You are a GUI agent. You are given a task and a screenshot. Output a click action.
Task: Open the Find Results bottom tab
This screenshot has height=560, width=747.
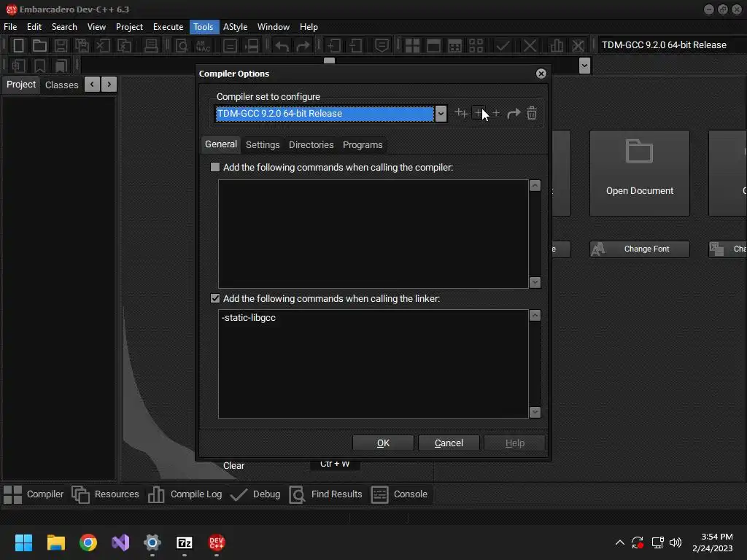click(x=325, y=494)
